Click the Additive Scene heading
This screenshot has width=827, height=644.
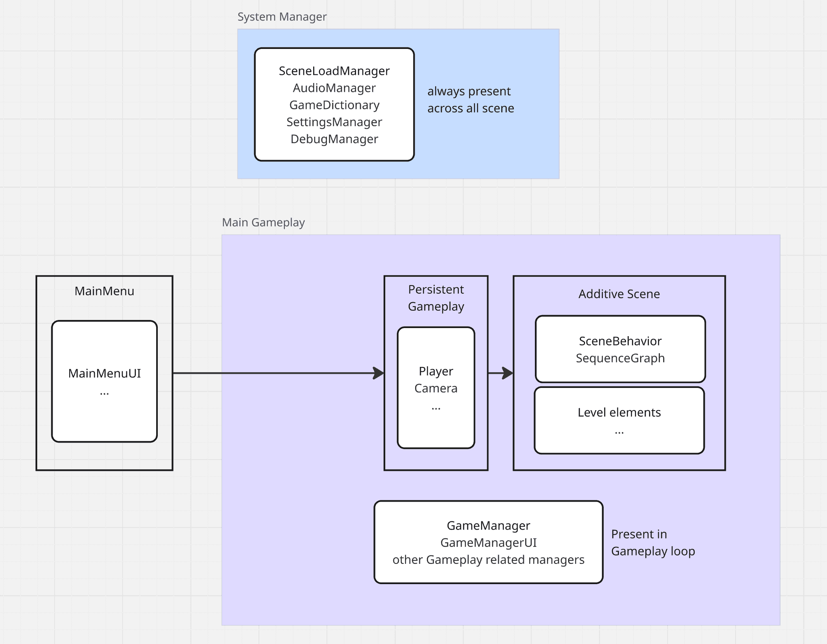coord(619,294)
